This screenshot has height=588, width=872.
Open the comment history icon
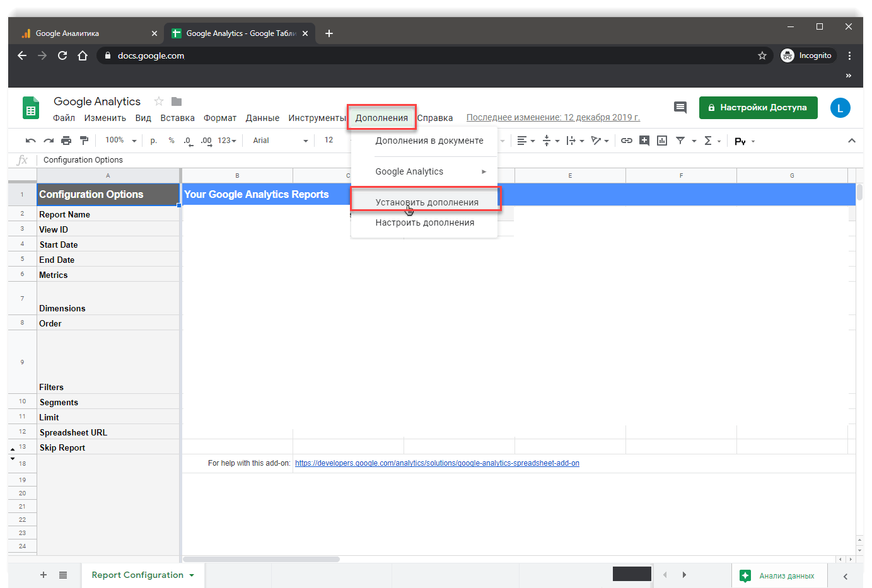point(680,107)
